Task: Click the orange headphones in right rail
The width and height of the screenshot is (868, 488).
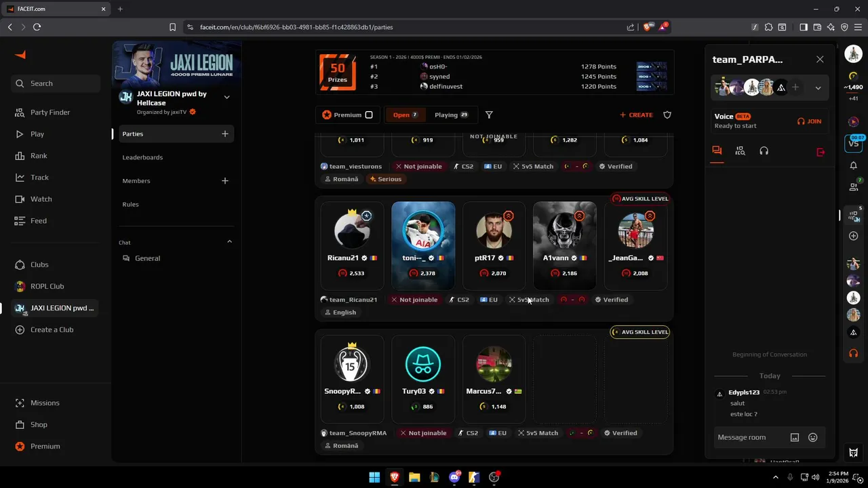Action: click(853, 353)
